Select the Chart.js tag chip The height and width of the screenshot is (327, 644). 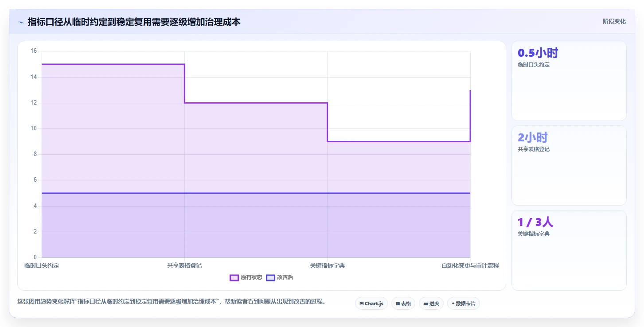tap(371, 304)
